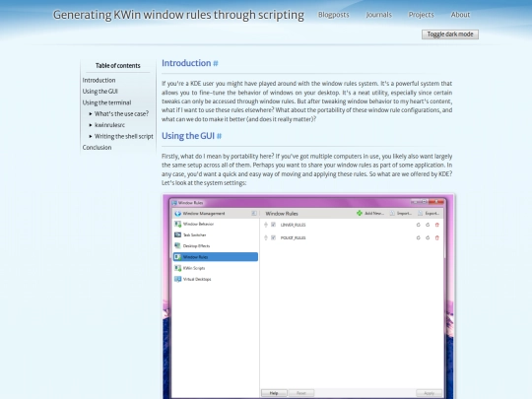The height and width of the screenshot is (399, 532).
Task: Click the Help button in pictured dialog
Action: 274,393
